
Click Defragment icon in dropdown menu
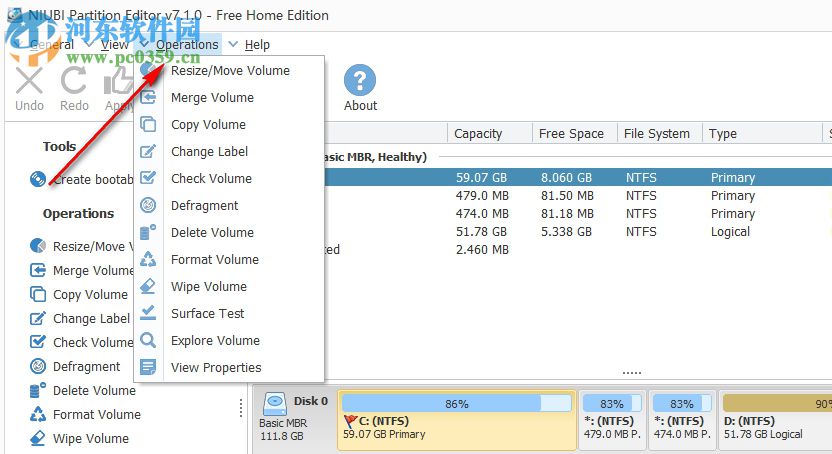tap(148, 205)
